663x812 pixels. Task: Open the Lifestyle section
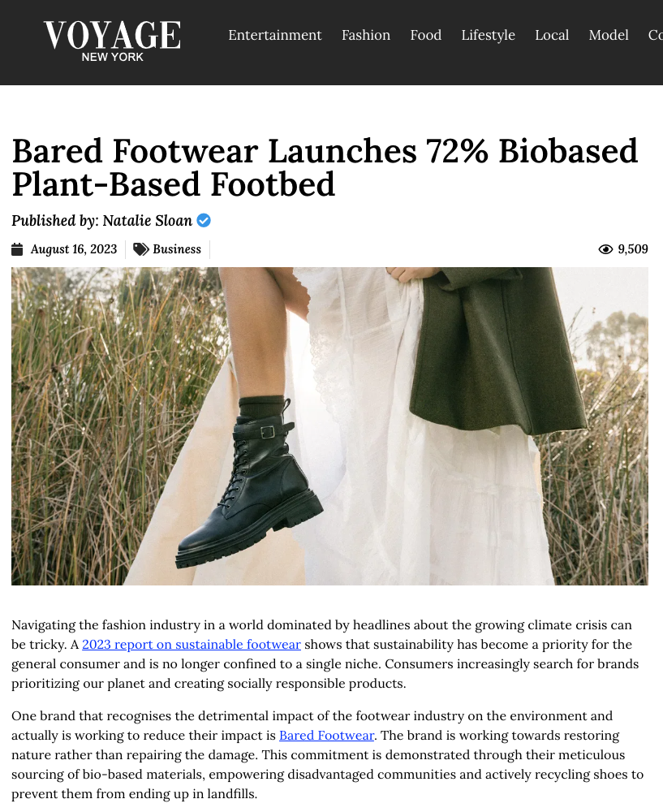tap(488, 35)
